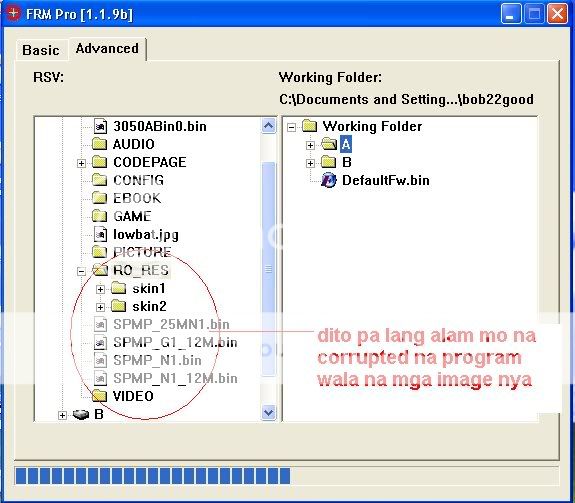Expand folder B in Working Folder tree

click(310, 163)
